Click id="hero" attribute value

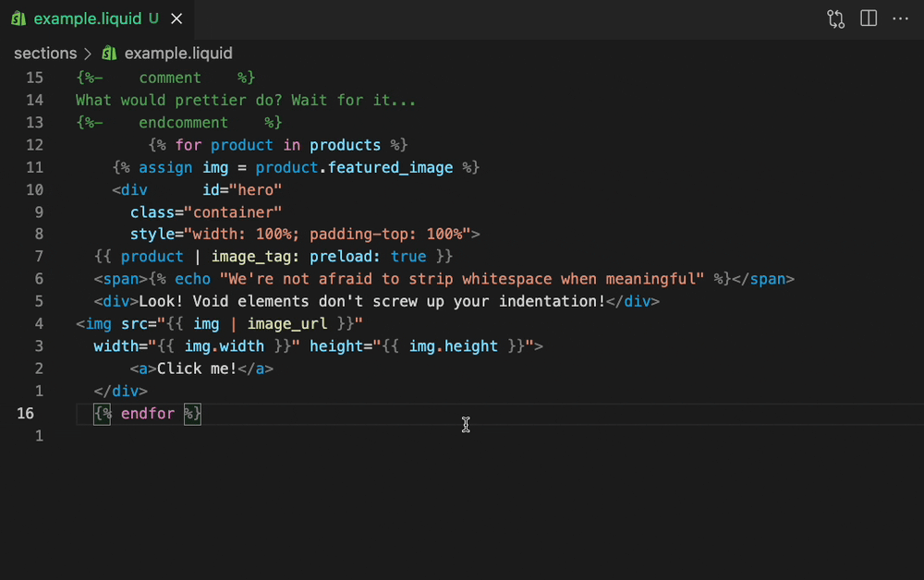tap(256, 190)
